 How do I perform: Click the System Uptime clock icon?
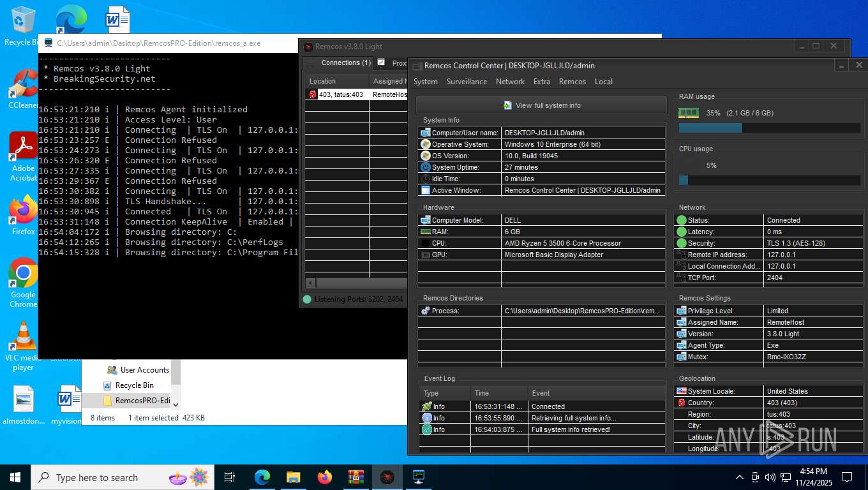coord(426,167)
